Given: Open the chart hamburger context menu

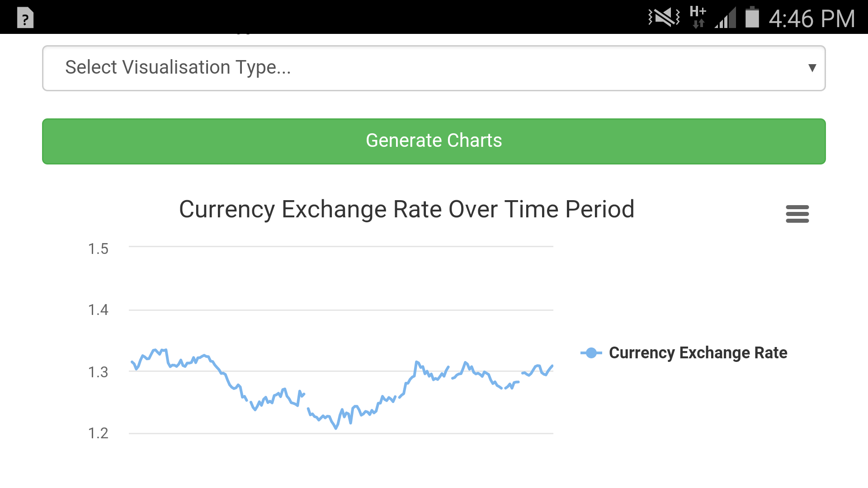Looking at the screenshot, I should [x=797, y=214].
